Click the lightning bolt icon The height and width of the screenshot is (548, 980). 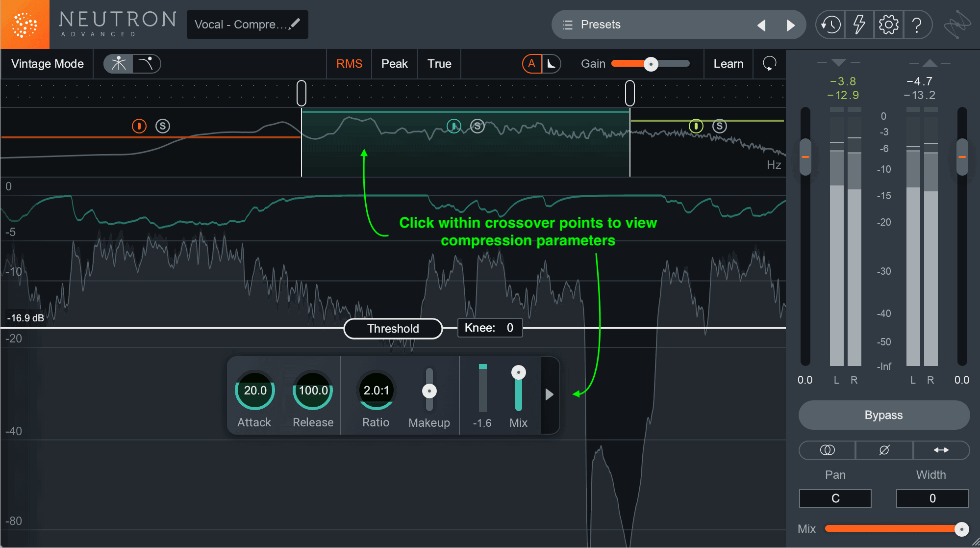(x=859, y=25)
